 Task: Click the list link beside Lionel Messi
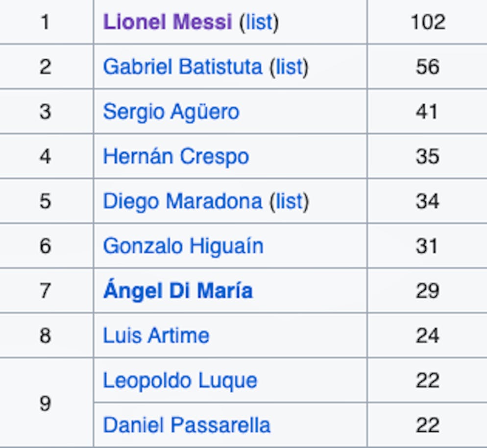pos(258,22)
